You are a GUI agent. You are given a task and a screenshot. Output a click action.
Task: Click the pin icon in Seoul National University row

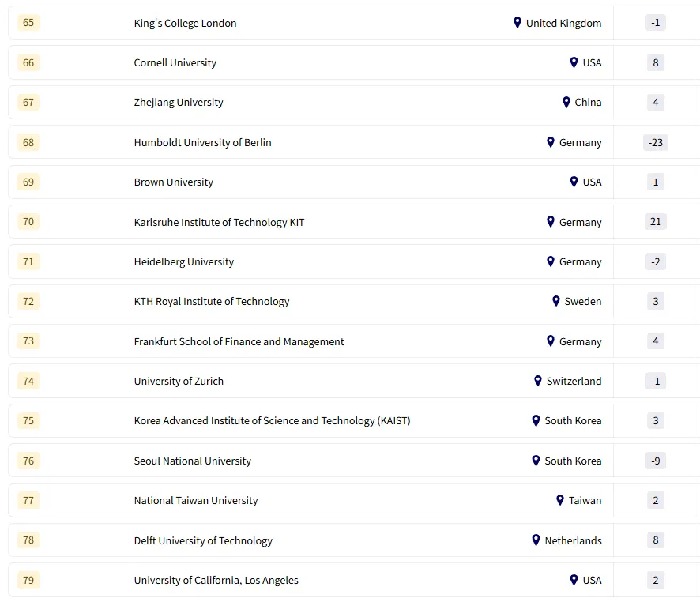click(536, 461)
